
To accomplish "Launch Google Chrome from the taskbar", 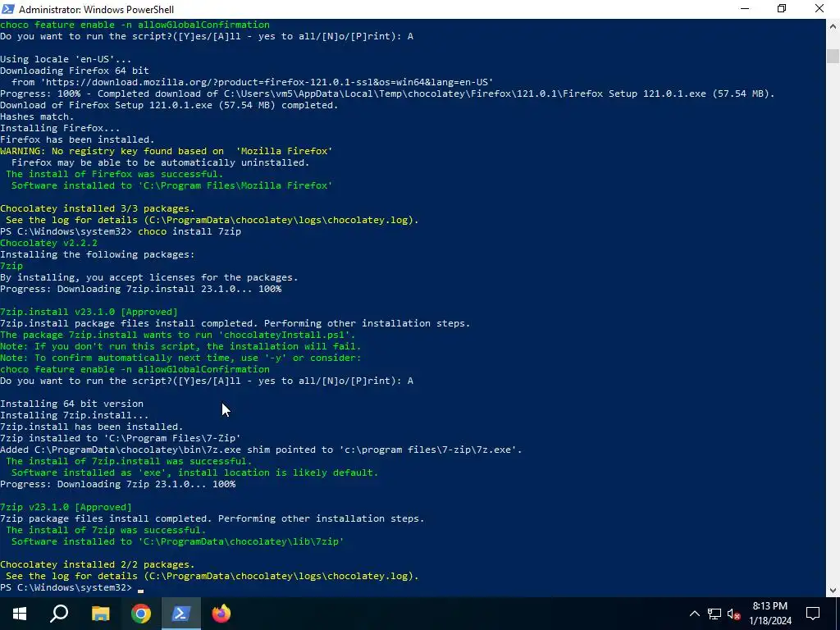I will pos(141,614).
